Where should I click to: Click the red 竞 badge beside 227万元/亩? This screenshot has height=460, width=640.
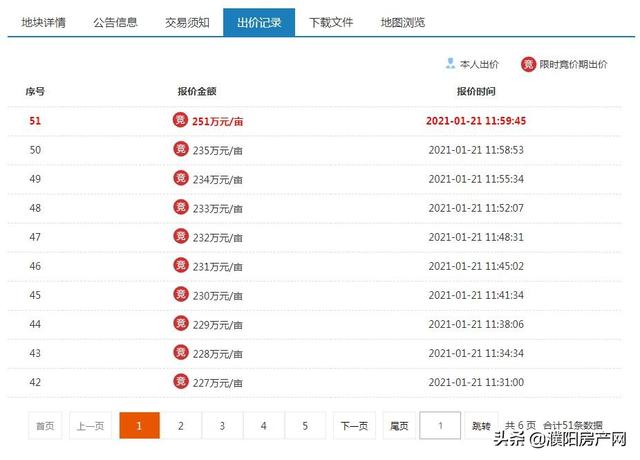pos(180,381)
